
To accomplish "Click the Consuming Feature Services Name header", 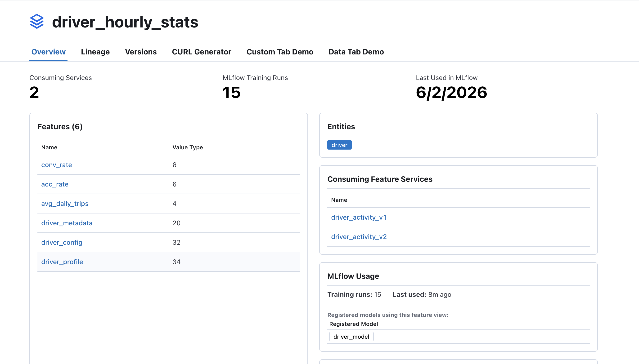I will click(339, 200).
